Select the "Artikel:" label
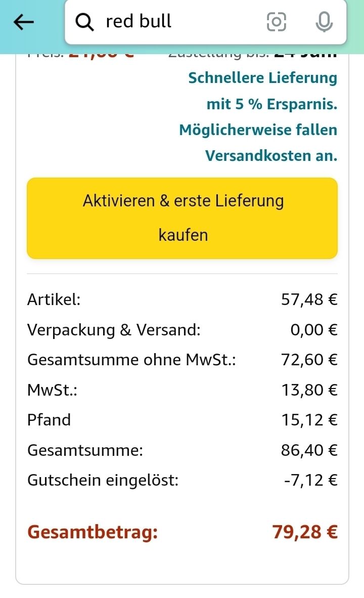This screenshot has width=364, height=598. pyautogui.click(x=54, y=300)
